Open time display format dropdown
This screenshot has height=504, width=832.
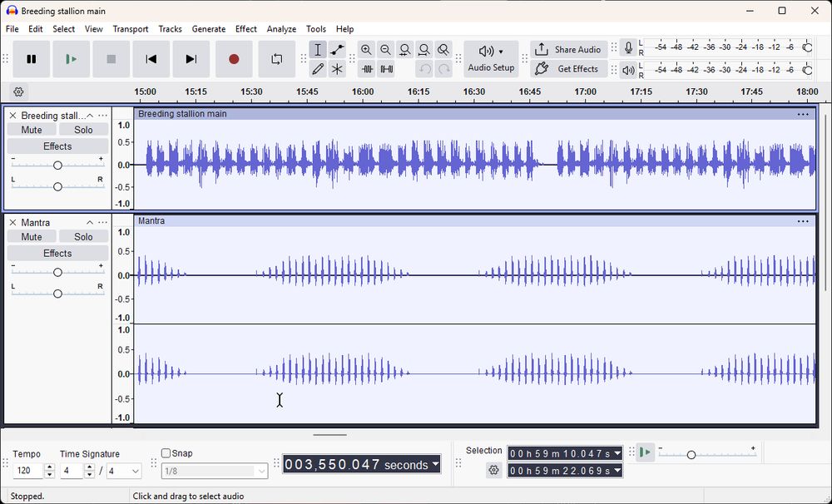[x=435, y=464]
